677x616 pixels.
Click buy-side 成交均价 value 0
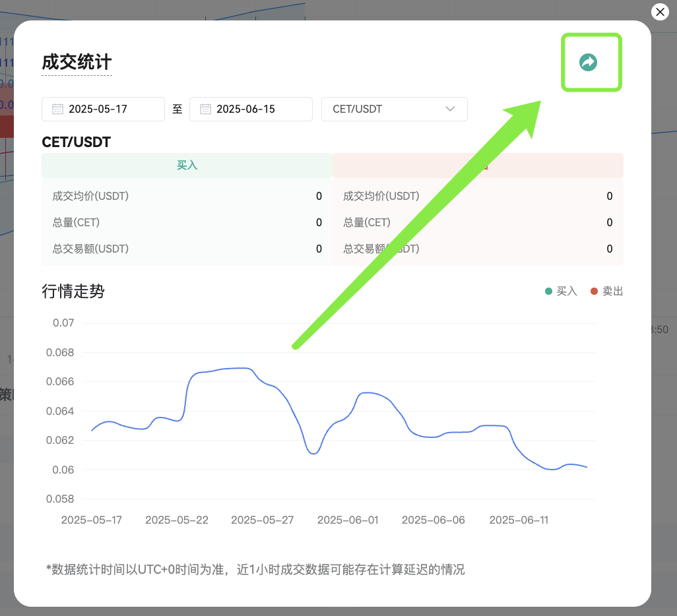click(319, 196)
